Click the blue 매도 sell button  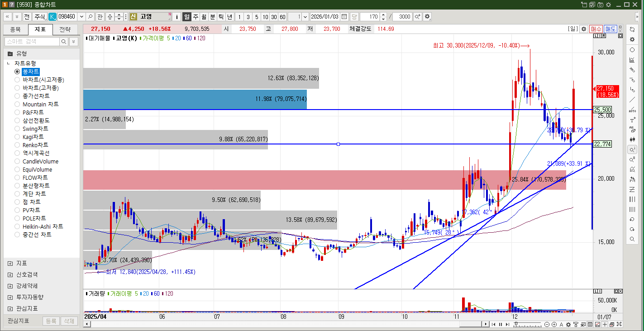pyautogui.click(x=611, y=29)
